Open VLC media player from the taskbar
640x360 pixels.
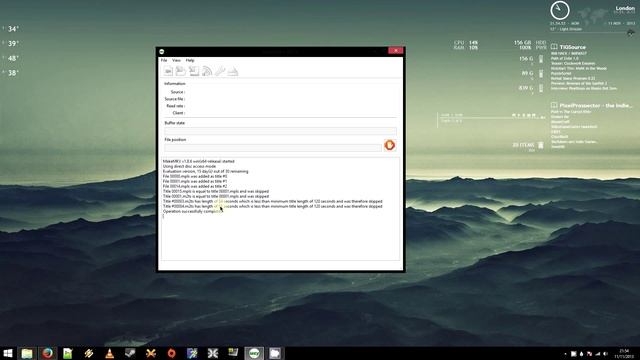tap(109, 353)
